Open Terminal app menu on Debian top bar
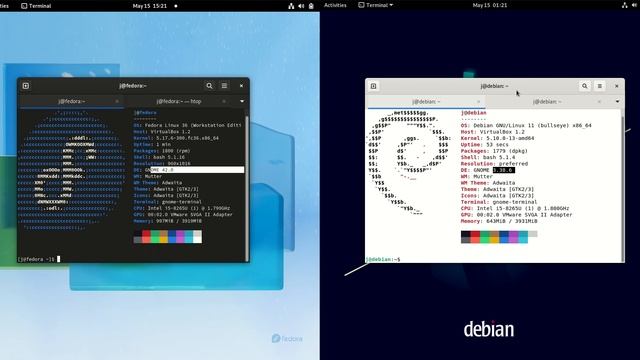 pos(376,5)
